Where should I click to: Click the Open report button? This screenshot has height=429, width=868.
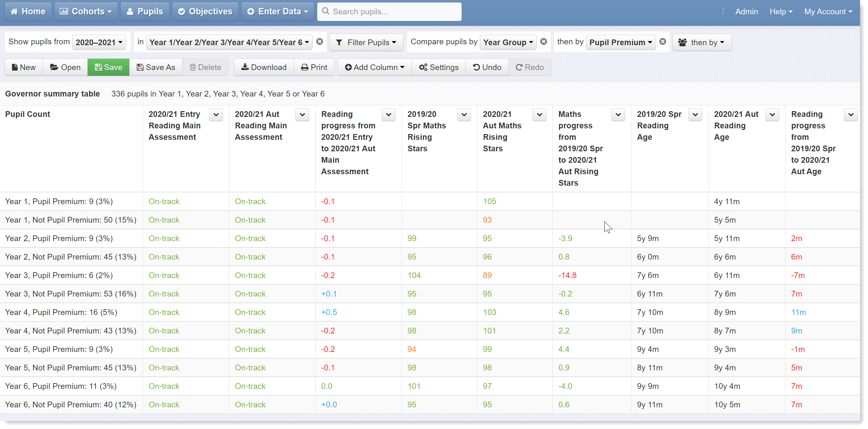pyautogui.click(x=65, y=68)
